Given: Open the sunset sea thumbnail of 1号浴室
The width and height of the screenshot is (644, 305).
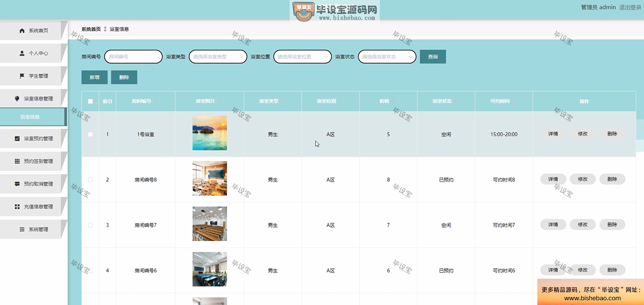Looking at the screenshot, I should [x=210, y=133].
